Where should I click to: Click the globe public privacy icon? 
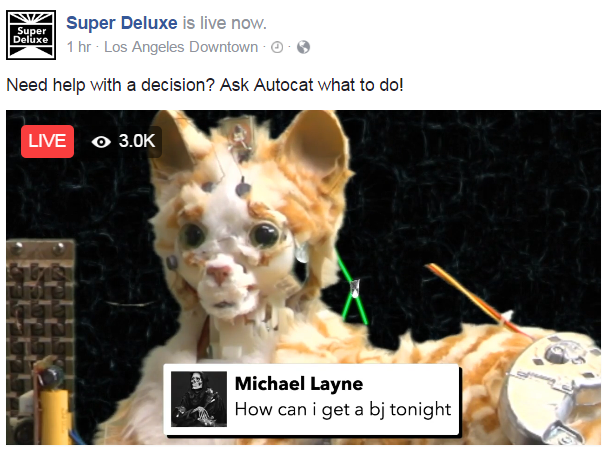303,47
